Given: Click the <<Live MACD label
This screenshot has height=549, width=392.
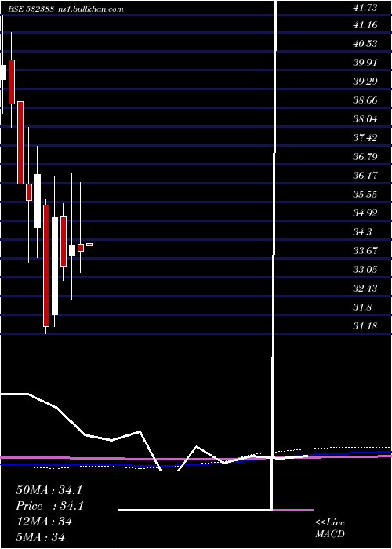Looking at the screenshot, I should (330, 529).
